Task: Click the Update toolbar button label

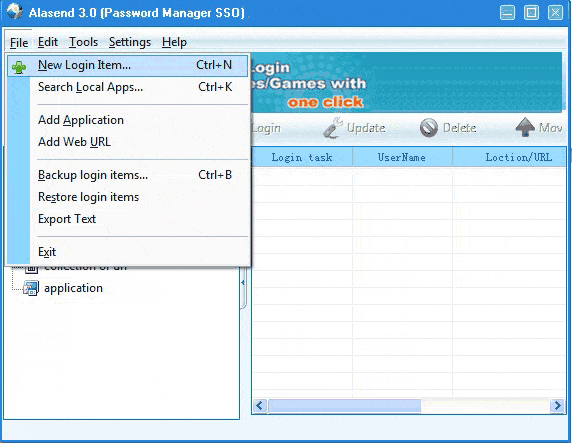Action: point(366,128)
